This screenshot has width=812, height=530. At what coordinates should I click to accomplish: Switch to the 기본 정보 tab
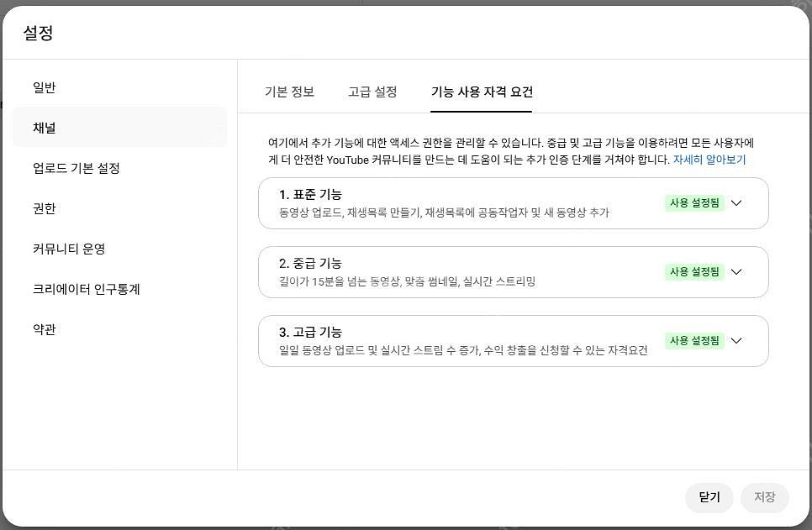[289, 92]
